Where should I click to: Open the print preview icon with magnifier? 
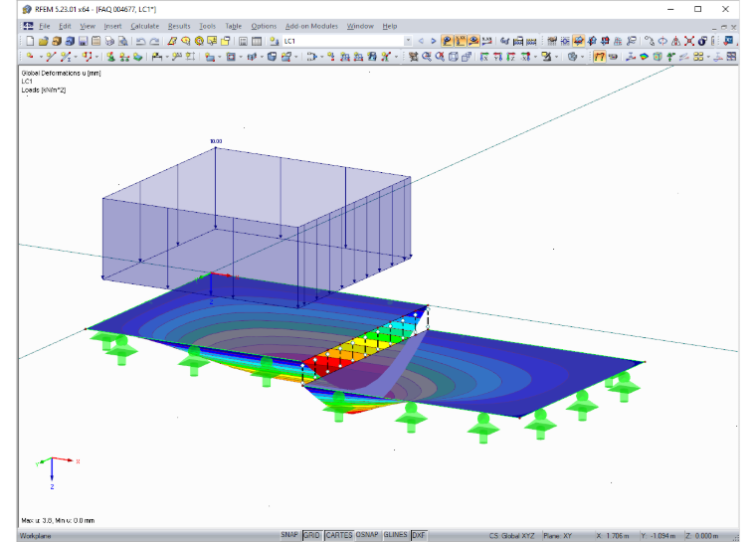tap(123, 41)
